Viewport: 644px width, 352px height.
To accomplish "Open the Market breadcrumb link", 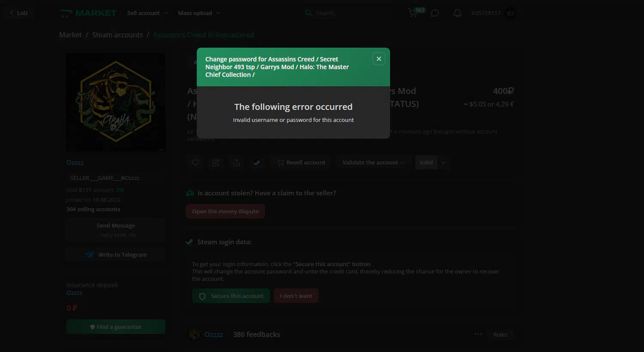I will (70, 35).
